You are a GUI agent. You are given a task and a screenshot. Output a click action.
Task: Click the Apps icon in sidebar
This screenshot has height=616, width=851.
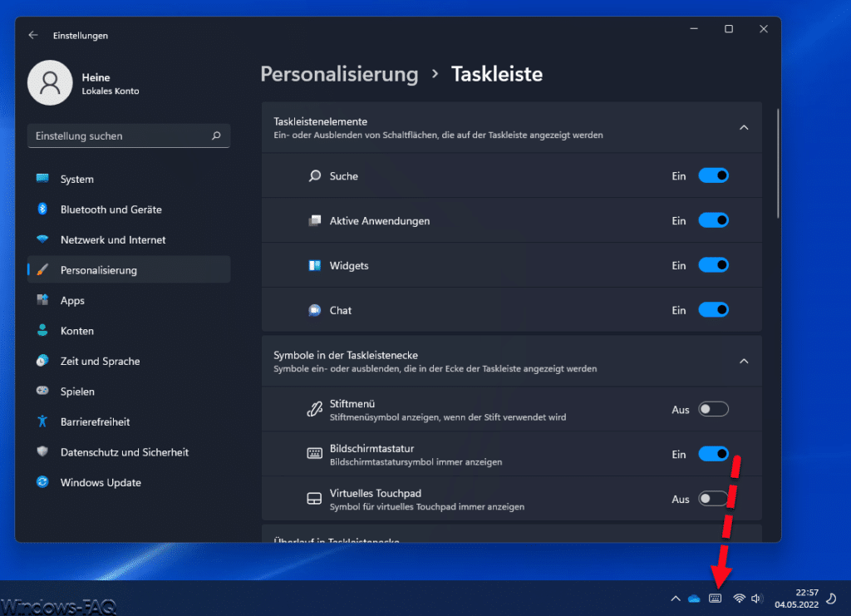(x=42, y=300)
